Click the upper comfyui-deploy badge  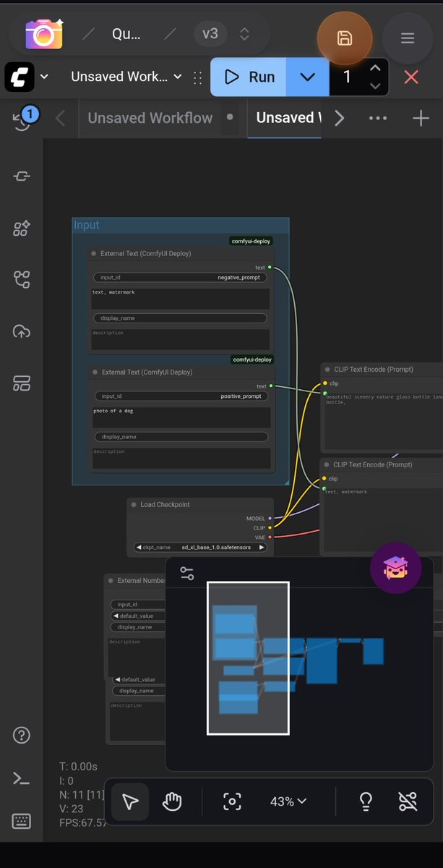click(251, 241)
